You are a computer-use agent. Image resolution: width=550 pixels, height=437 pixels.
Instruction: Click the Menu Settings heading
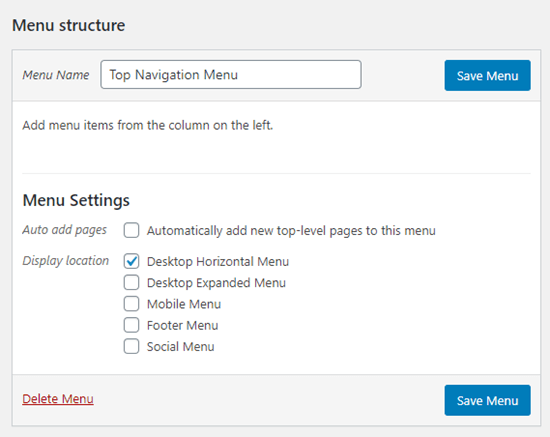coord(76,201)
